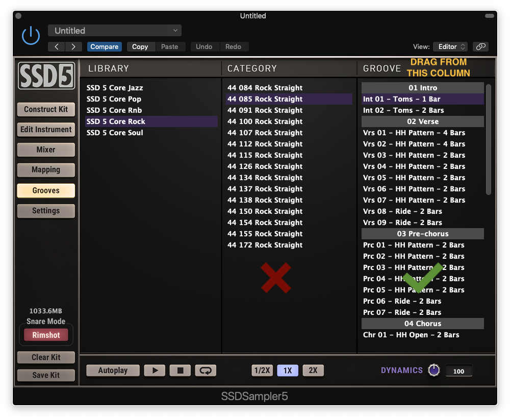
Task: Select SSD 5 Core Rnb library
Action: pos(151,110)
